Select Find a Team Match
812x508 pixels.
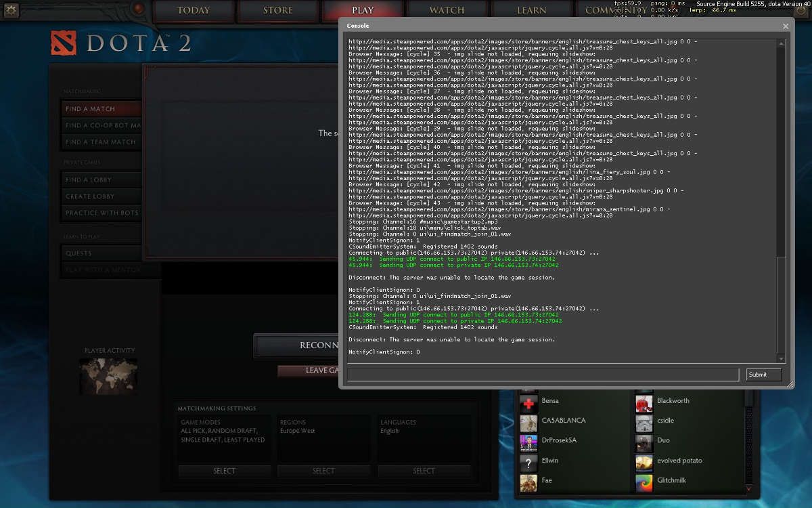pos(101,142)
